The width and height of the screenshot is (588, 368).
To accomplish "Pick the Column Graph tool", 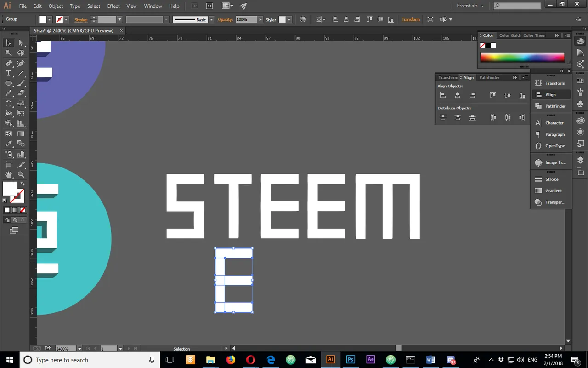I will point(21,155).
